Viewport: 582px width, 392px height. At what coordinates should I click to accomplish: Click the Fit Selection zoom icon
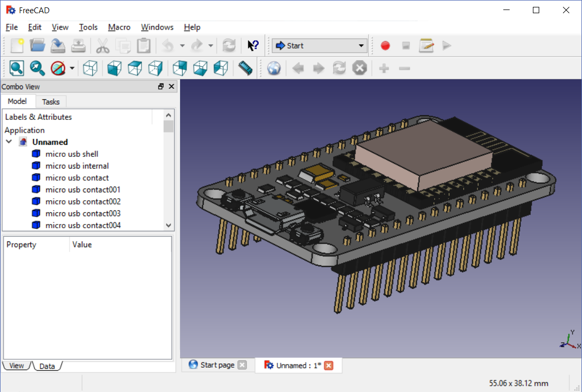[37, 68]
